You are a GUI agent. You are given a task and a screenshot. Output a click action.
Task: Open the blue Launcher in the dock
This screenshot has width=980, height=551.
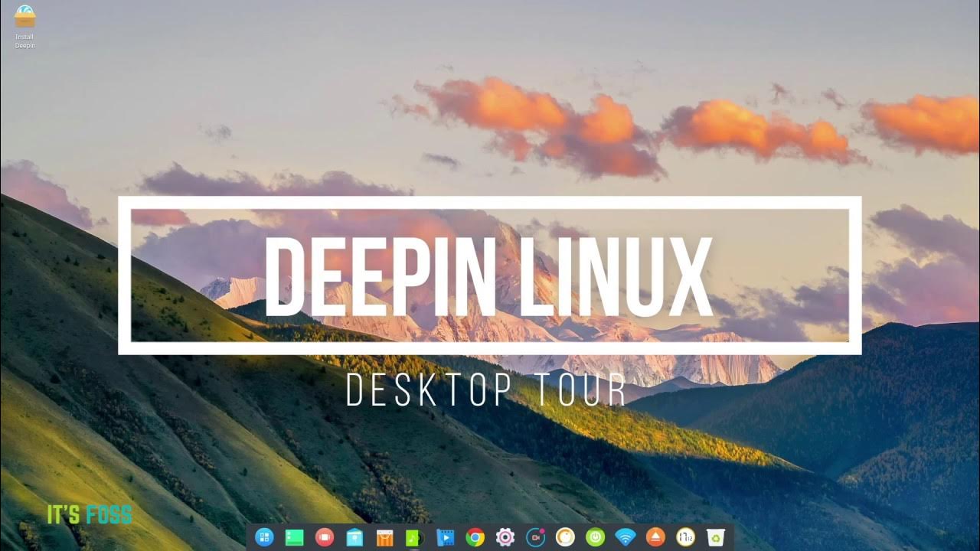point(264,537)
